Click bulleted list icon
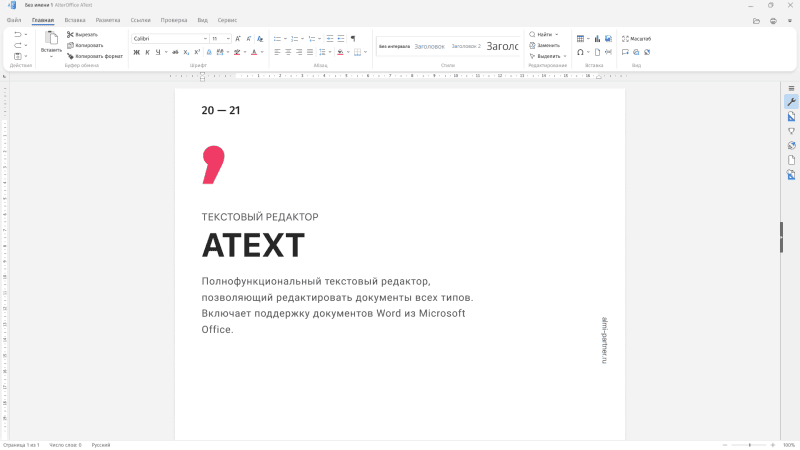Screen dimensions: 800x450 [277, 39]
